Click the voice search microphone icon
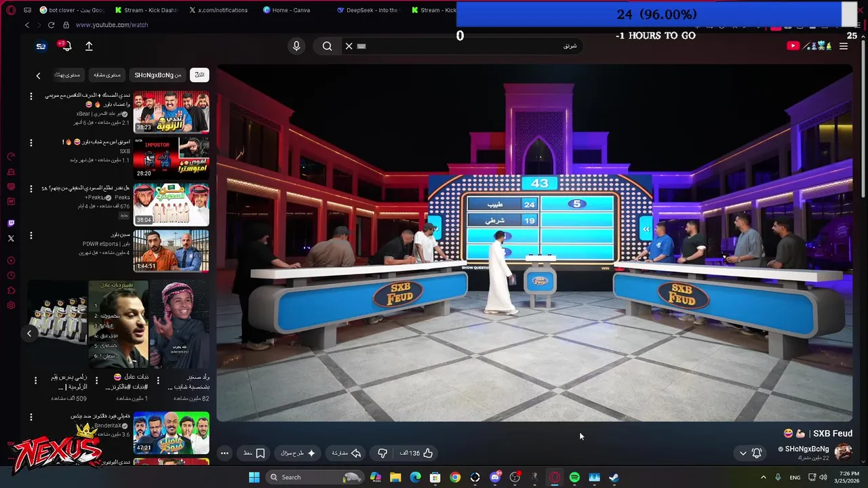The image size is (868, 488). click(x=296, y=46)
